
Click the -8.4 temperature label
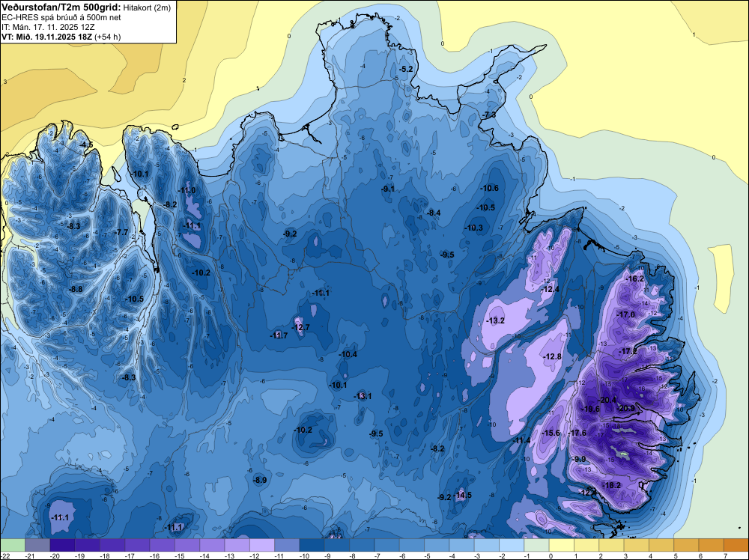pyautogui.click(x=434, y=213)
